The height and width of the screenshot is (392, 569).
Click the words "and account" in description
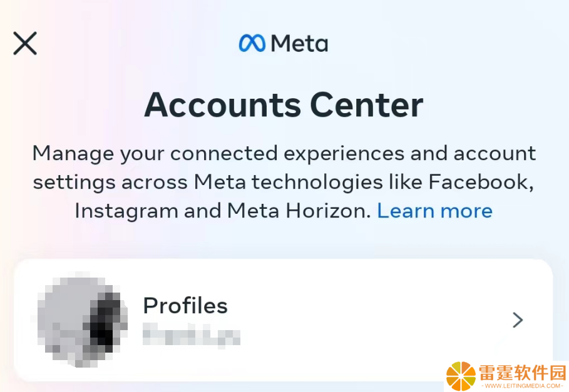[x=473, y=153]
